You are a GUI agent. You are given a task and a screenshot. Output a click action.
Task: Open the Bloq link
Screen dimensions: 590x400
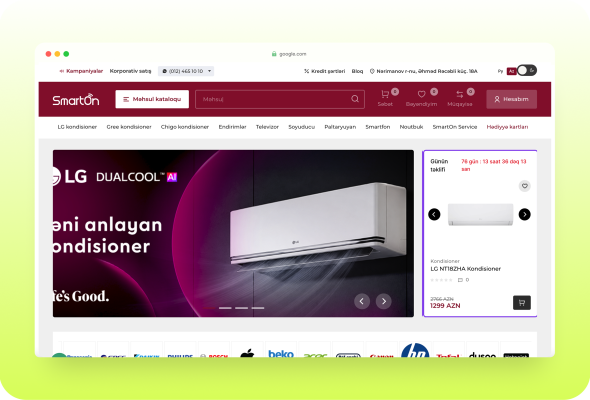357,71
